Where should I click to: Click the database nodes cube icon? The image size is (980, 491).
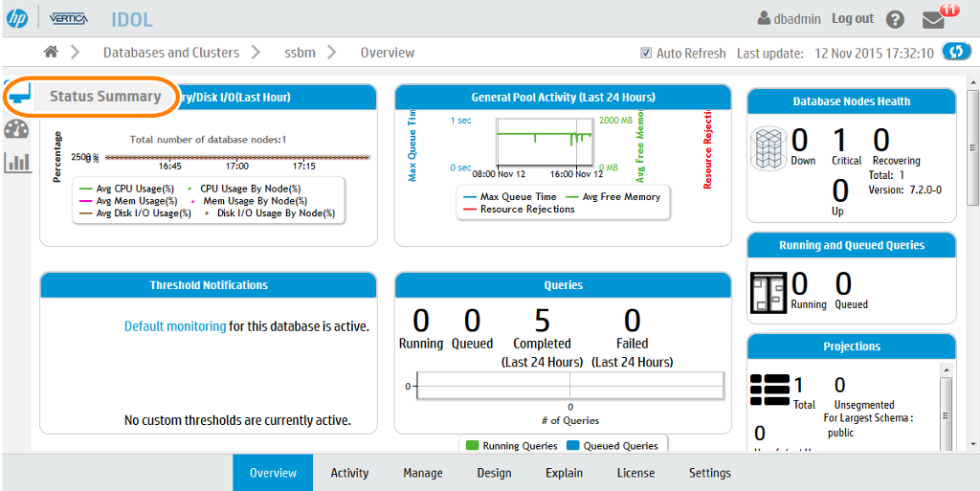[768, 148]
